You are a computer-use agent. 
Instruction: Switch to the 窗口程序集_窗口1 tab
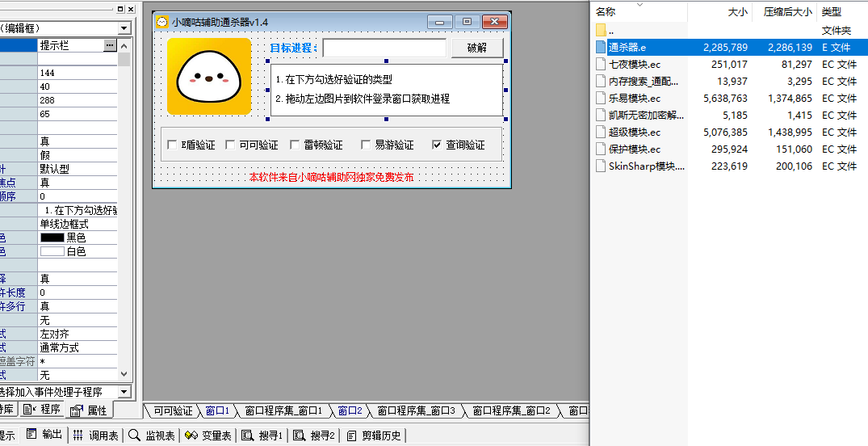click(283, 411)
